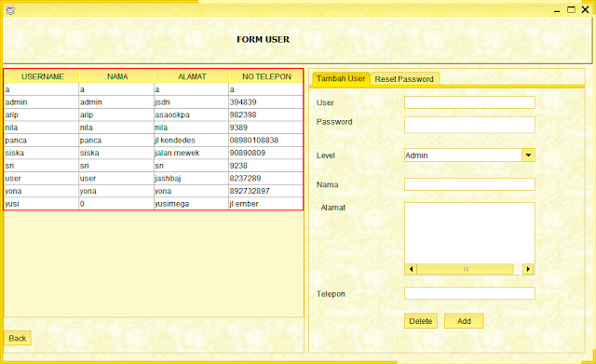Click the 0 value in NAMA column

tap(116, 204)
